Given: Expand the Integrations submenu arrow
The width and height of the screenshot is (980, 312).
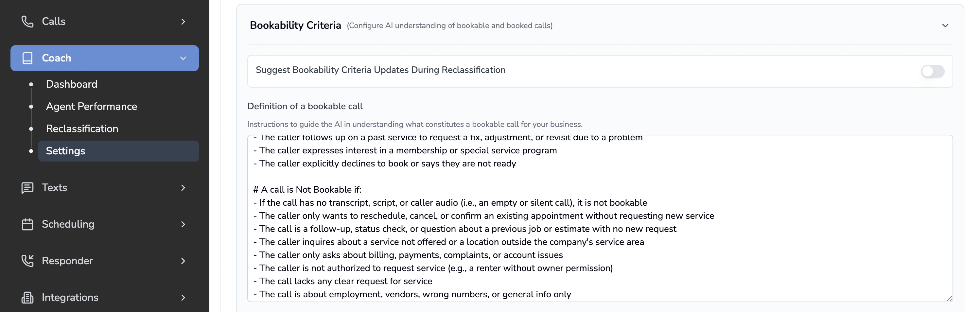Looking at the screenshot, I should pos(183,297).
